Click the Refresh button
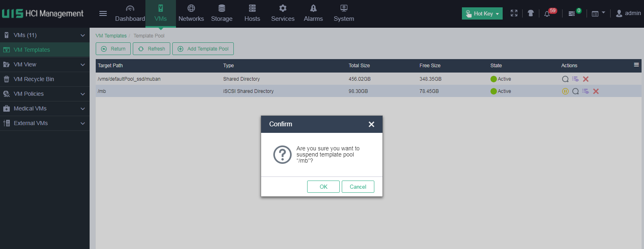Screen dimensions: 644x249 pyautogui.click(x=152, y=48)
